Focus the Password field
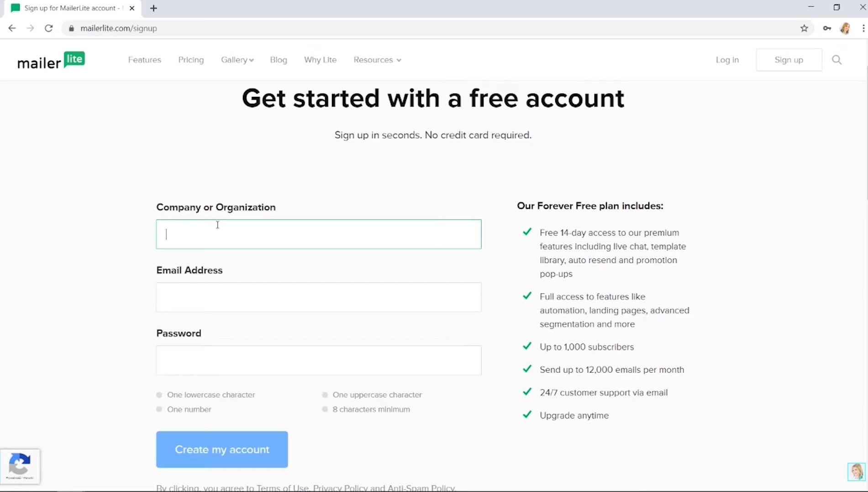The width and height of the screenshot is (868, 492). [319, 360]
